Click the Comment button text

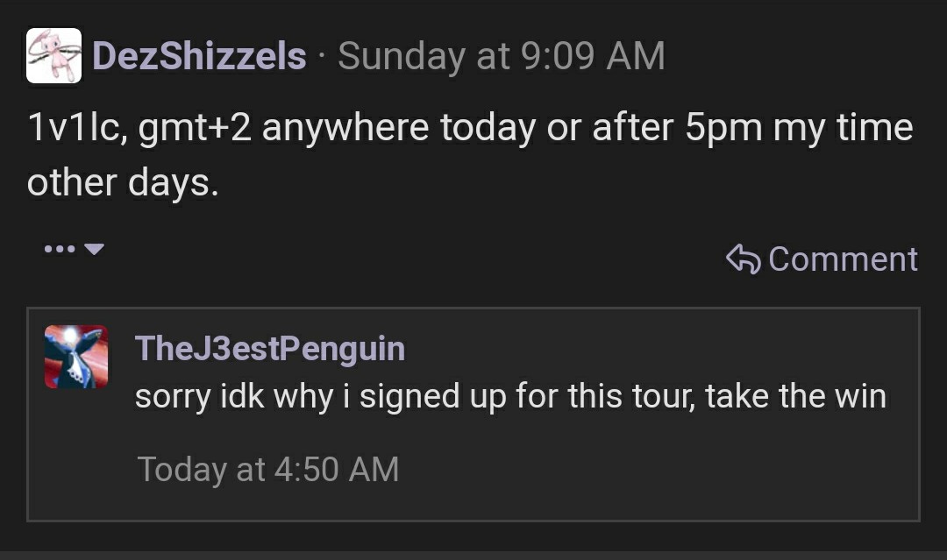843,259
